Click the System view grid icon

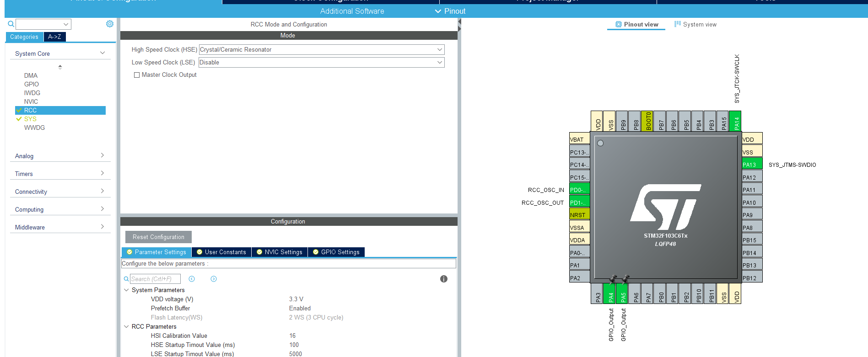(x=678, y=24)
